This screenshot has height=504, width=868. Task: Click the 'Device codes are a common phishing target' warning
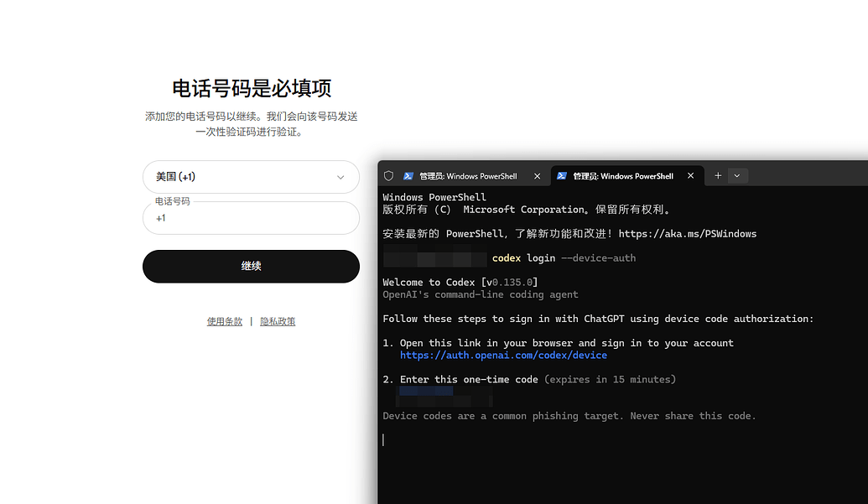click(569, 416)
